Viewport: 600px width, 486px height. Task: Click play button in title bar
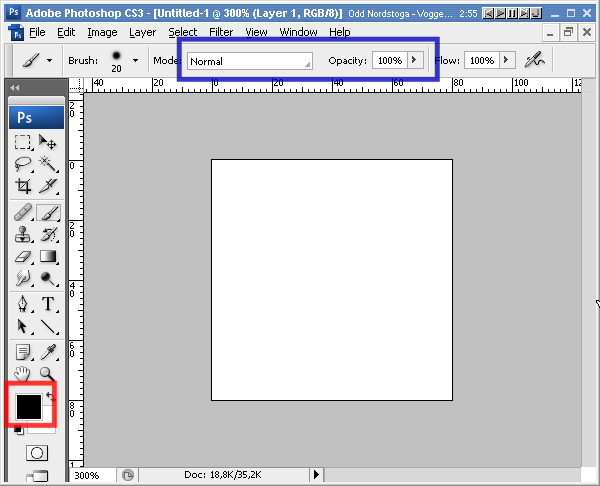click(500, 14)
